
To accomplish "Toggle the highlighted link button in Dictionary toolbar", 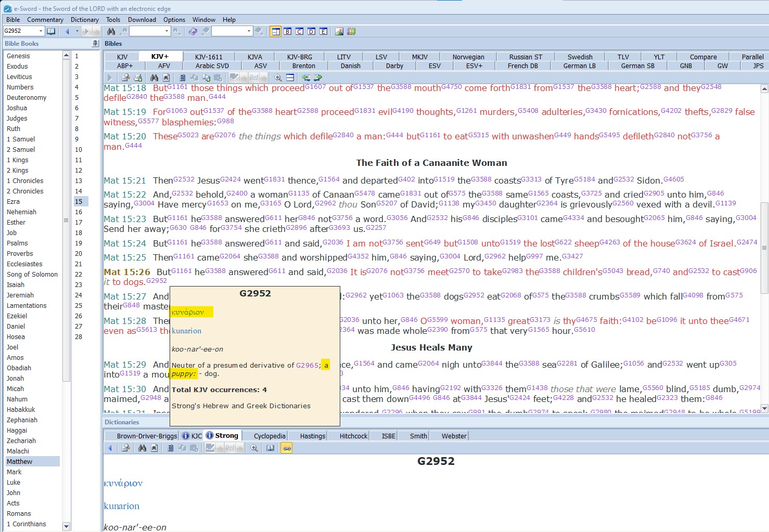I will [x=287, y=448].
